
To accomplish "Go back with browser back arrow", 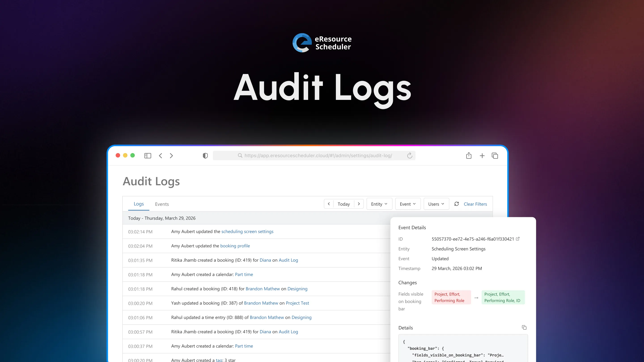I will click(161, 156).
